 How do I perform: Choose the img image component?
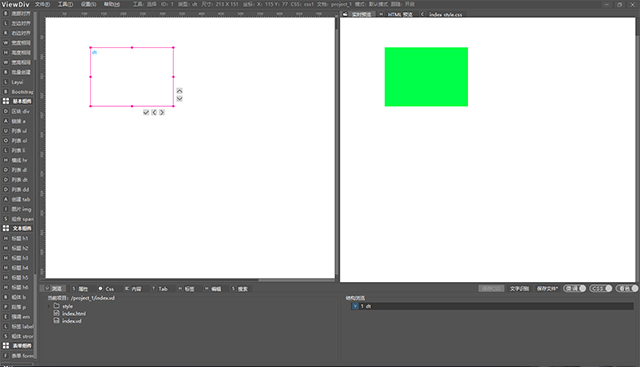(17, 209)
